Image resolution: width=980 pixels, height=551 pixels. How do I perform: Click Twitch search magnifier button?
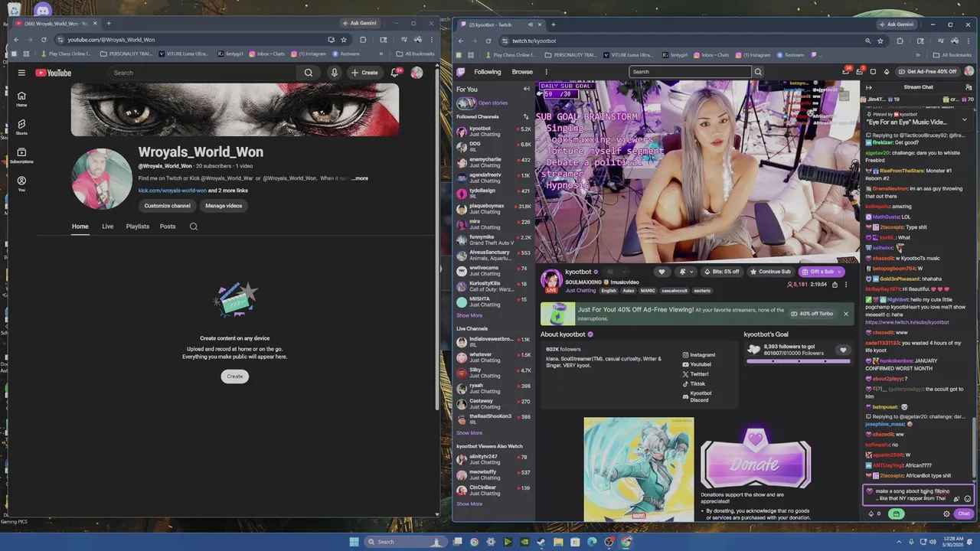(x=758, y=72)
